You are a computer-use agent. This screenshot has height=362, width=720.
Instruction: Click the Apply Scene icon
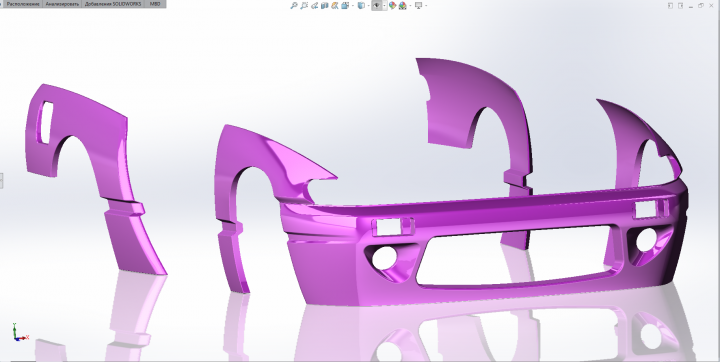tap(403, 6)
